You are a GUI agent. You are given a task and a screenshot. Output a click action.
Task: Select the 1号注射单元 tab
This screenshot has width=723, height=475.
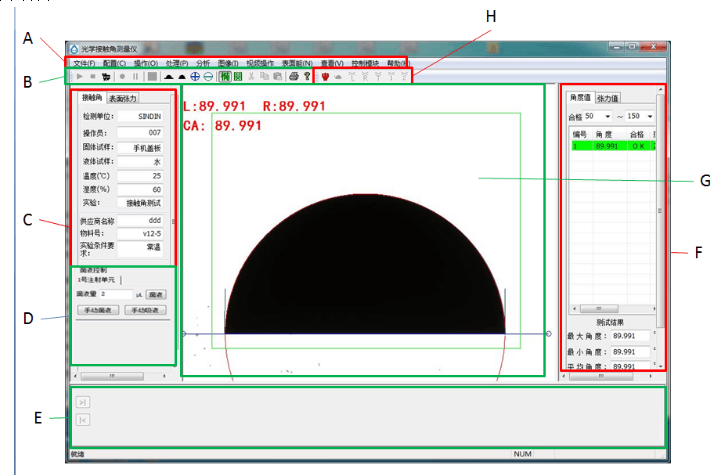(x=96, y=279)
